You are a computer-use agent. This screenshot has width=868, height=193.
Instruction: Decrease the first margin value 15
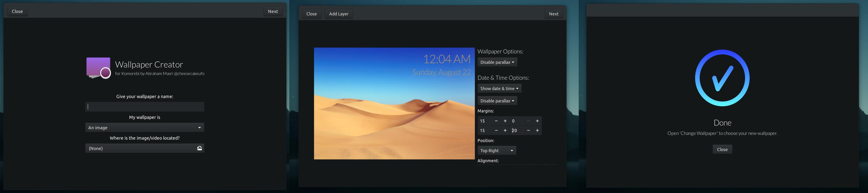pos(496,121)
